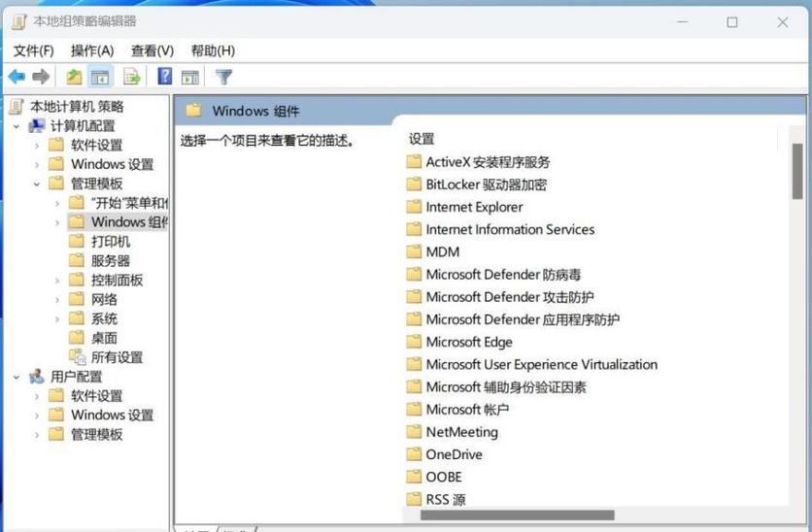The image size is (812, 532).
Task: Click the BitLocker 驱动器加密 folder icon
Action: point(413,184)
